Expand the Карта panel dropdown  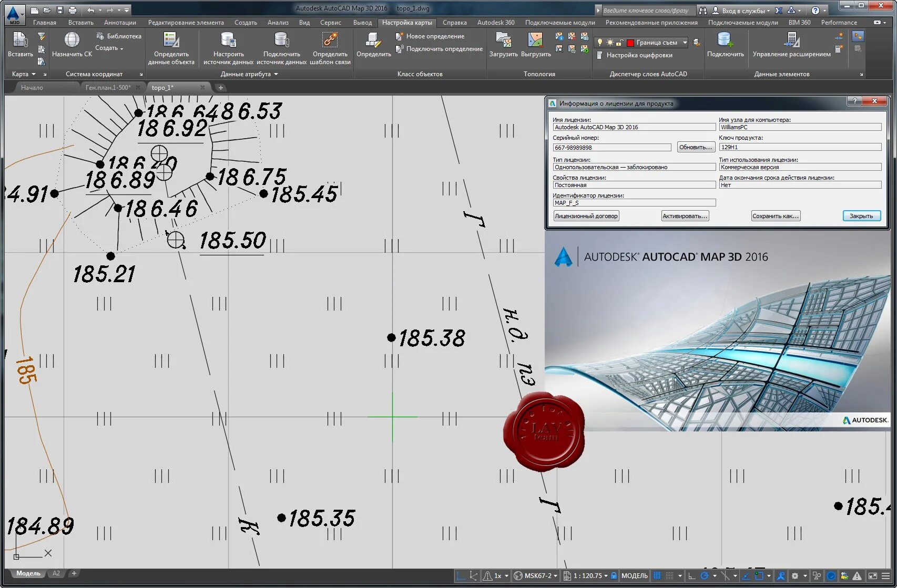[24, 74]
